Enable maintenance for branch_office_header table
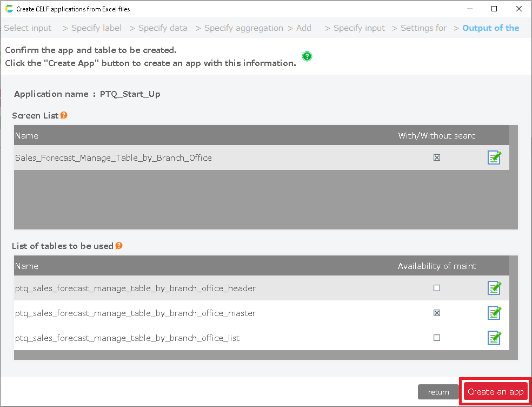 point(437,288)
